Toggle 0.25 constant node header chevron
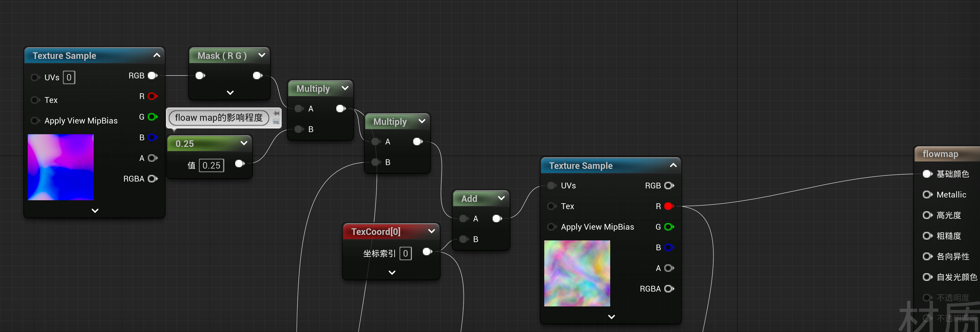 click(x=244, y=143)
